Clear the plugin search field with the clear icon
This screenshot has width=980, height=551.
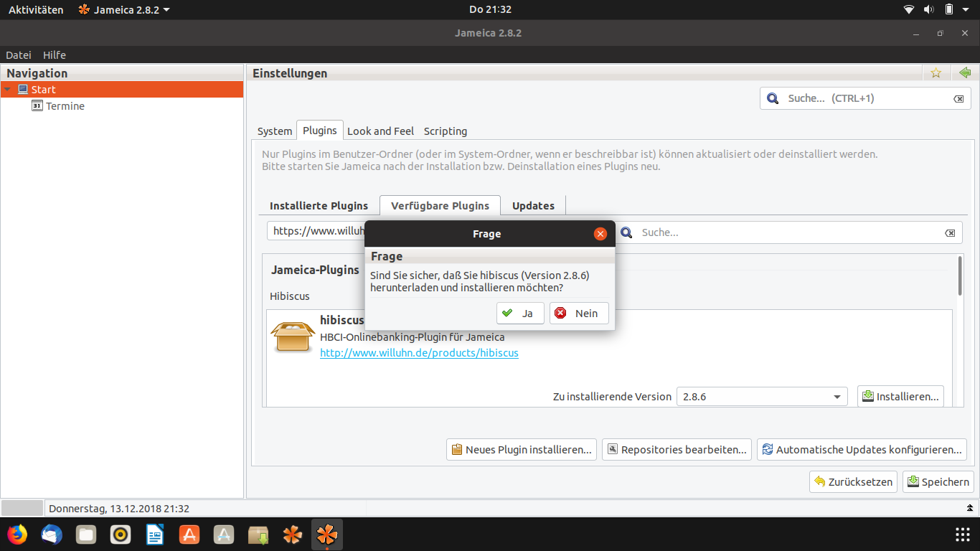tap(950, 233)
